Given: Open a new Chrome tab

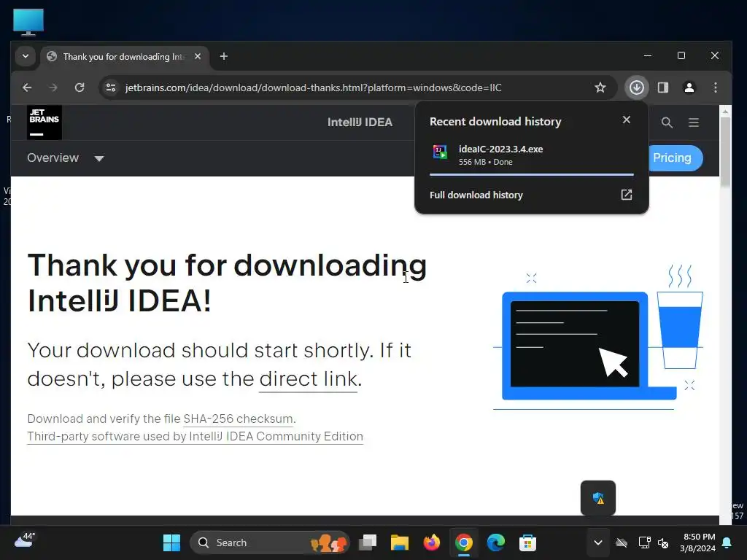Looking at the screenshot, I should point(224,56).
